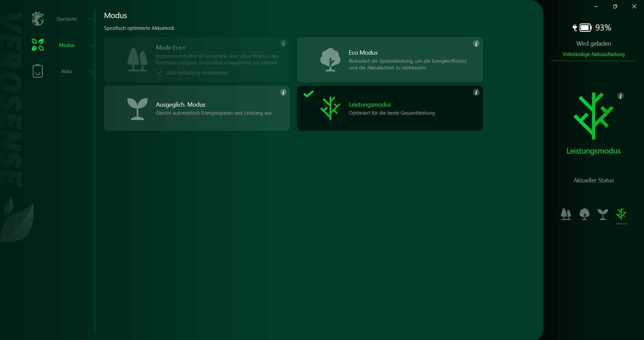The image size is (644, 340).
Task: Click info icon for Mode Eco+ card
Action: tap(283, 43)
